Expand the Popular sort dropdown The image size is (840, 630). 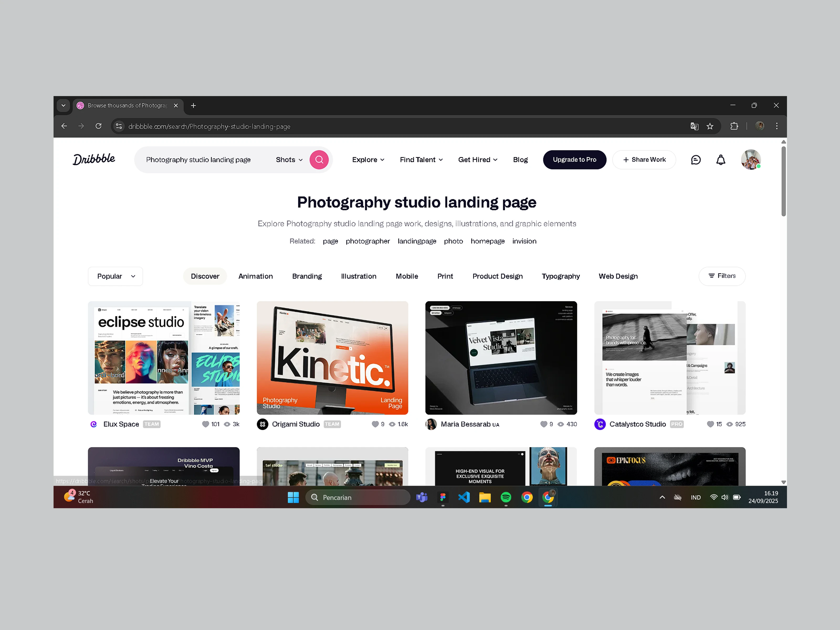pyautogui.click(x=115, y=276)
